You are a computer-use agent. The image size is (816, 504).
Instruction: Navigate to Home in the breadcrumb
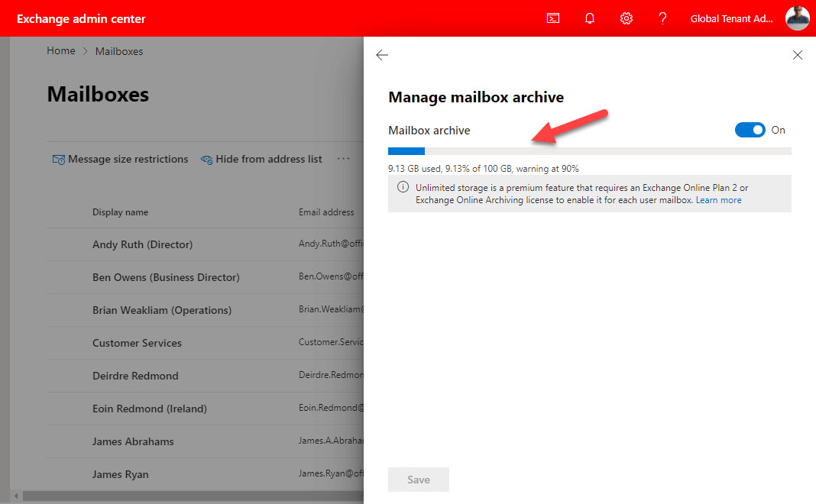pyautogui.click(x=60, y=50)
